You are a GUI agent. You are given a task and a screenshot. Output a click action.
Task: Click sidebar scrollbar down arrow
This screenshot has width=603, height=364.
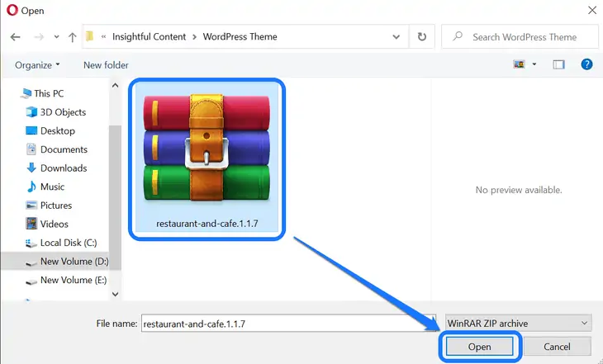point(115,294)
